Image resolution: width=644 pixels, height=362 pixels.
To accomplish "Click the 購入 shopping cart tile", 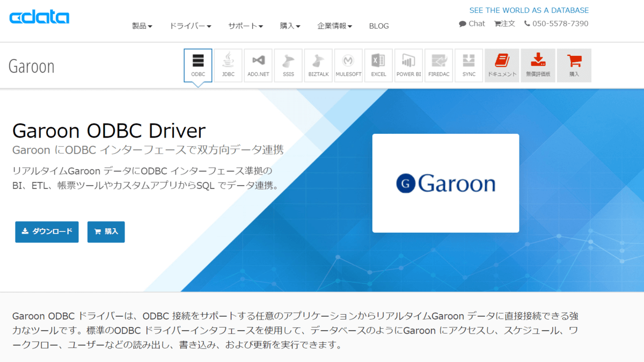I will tap(574, 65).
